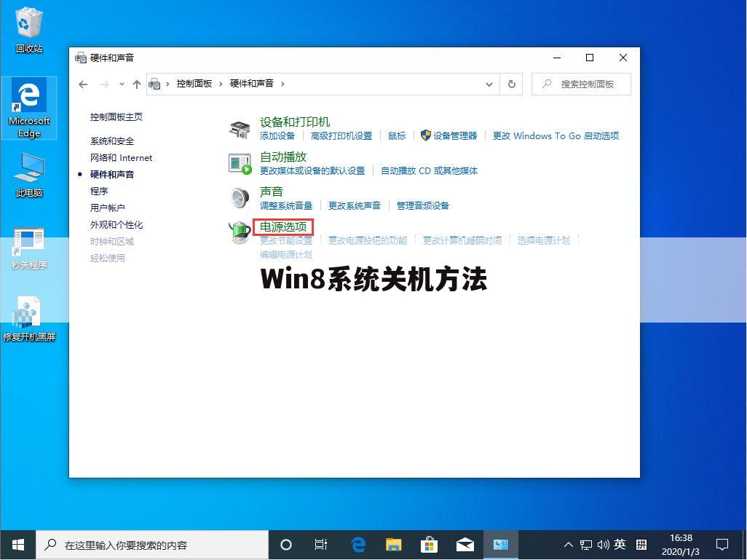Open Microsoft Store from the taskbar

click(429, 544)
